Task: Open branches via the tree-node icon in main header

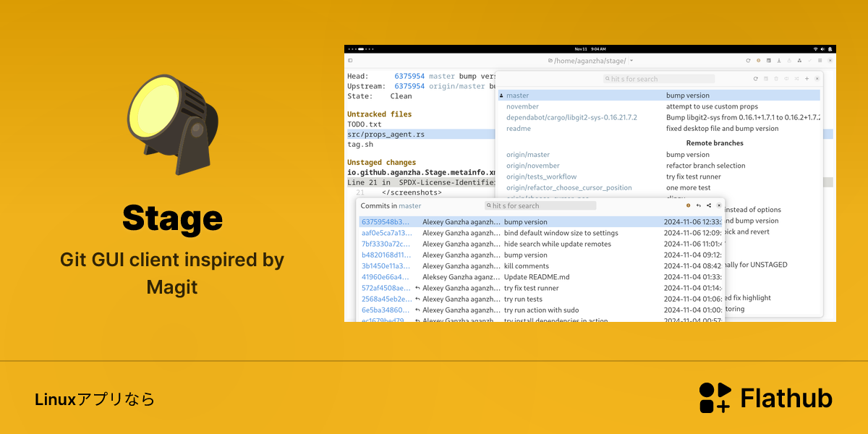Action: pyautogui.click(x=799, y=61)
